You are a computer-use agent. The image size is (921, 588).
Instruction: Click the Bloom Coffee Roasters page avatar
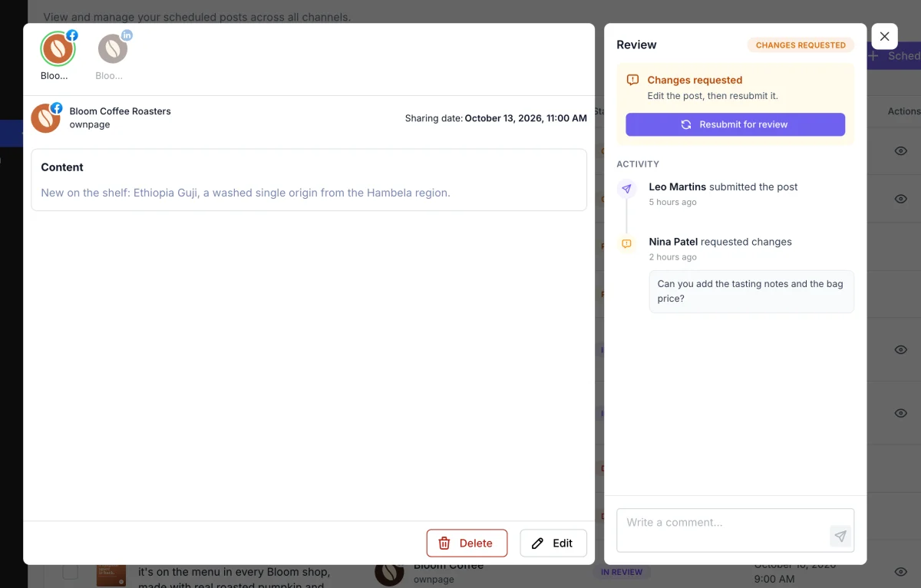45,118
